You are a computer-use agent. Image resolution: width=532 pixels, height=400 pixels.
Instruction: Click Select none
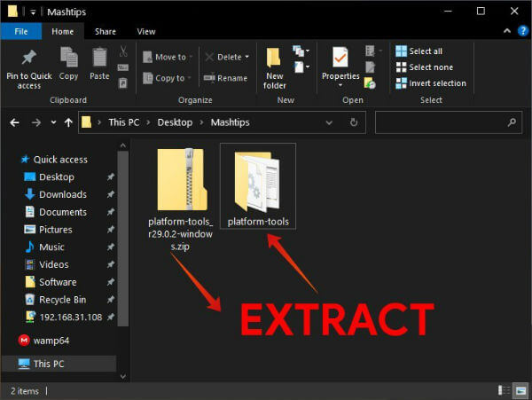pos(424,67)
